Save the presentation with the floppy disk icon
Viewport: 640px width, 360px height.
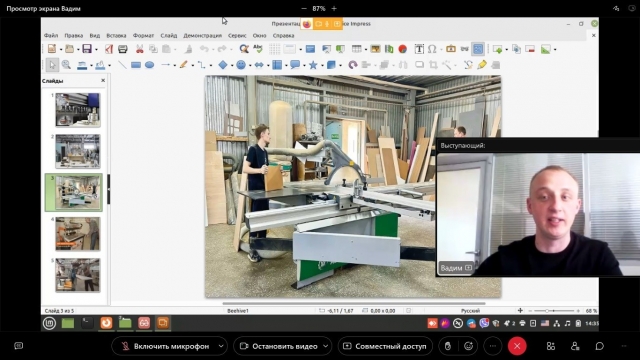click(87, 49)
